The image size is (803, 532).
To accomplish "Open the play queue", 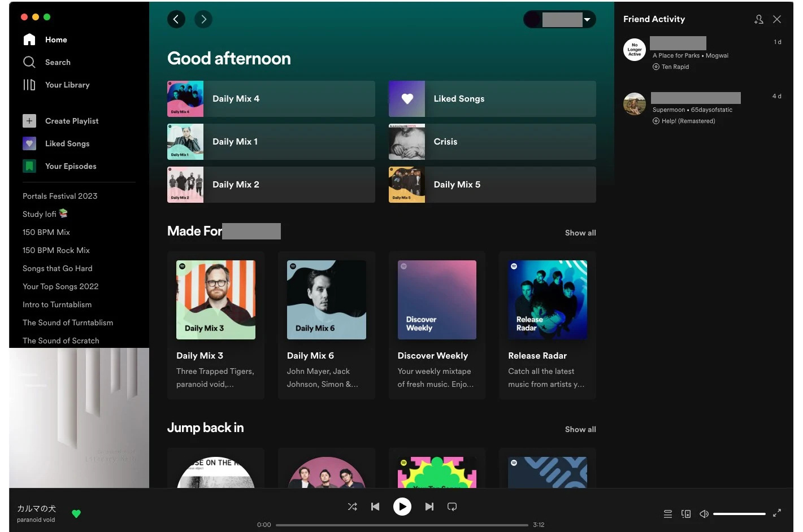I will point(668,514).
